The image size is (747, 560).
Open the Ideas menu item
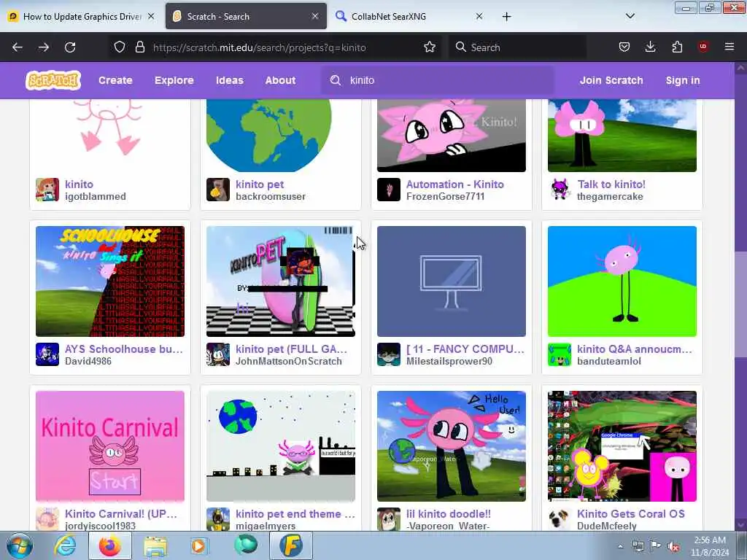[230, 80]
